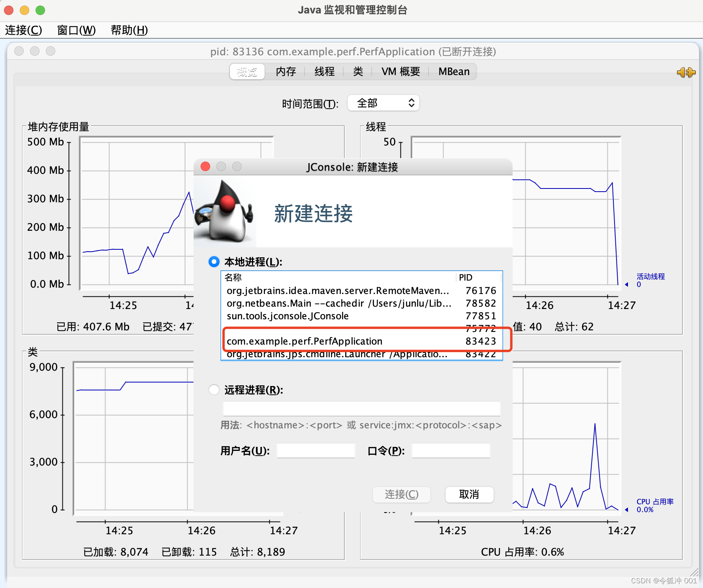Click the 连接(C) button in dialog

coord(401,494)
